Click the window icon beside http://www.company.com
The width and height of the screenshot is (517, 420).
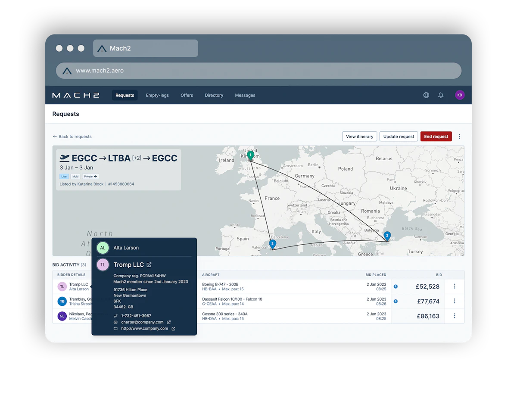(115, 329)
